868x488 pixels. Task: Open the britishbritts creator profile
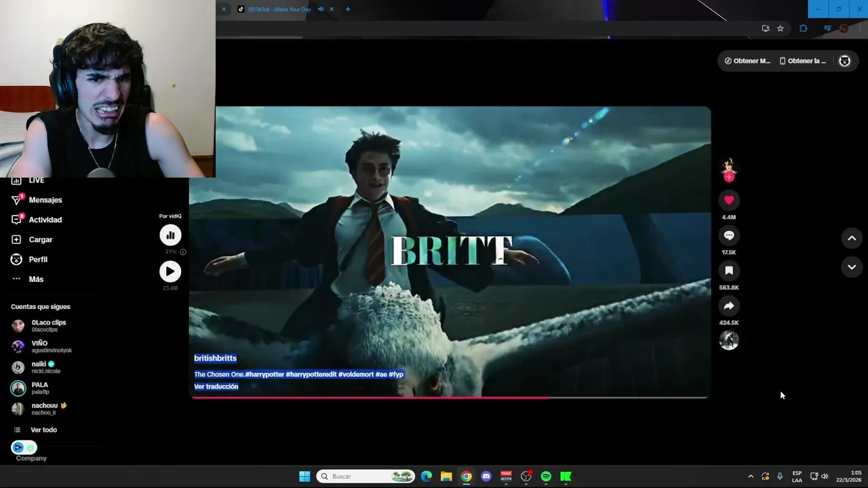tap(215, 358)
